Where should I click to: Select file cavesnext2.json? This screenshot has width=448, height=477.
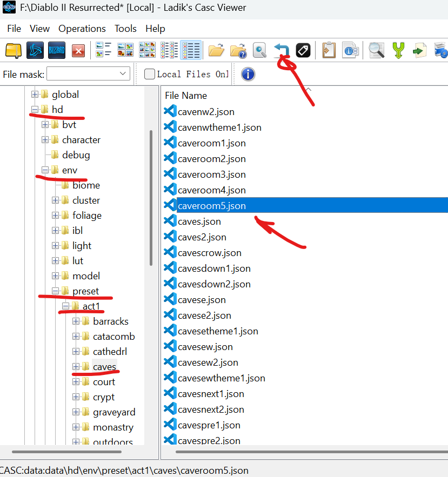(x=211, y=409)
